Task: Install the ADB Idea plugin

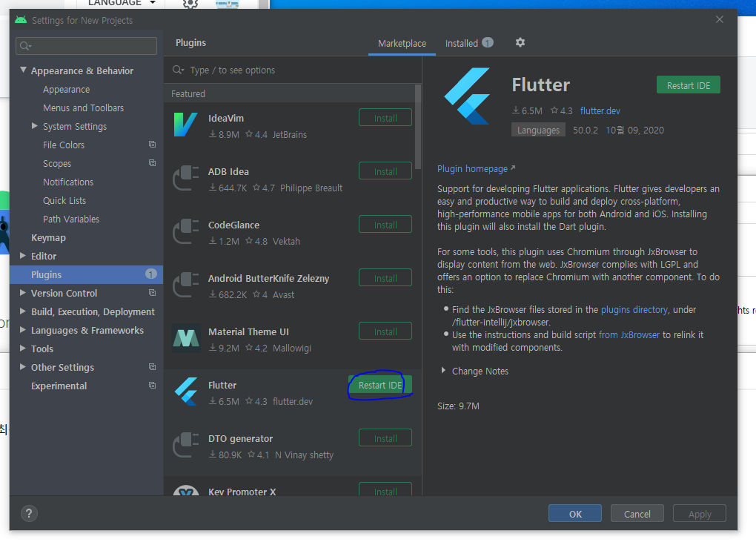Action: coord(385,171)
